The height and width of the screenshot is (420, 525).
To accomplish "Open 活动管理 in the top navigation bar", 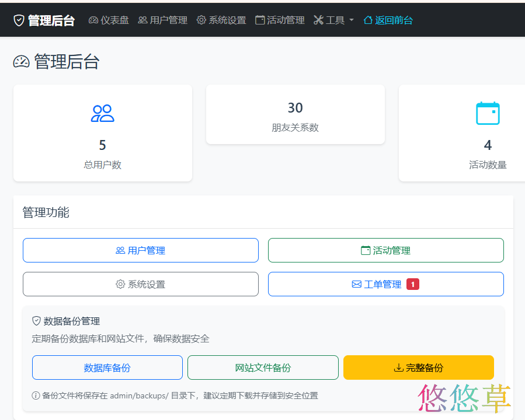I will (x=280, y=20).
